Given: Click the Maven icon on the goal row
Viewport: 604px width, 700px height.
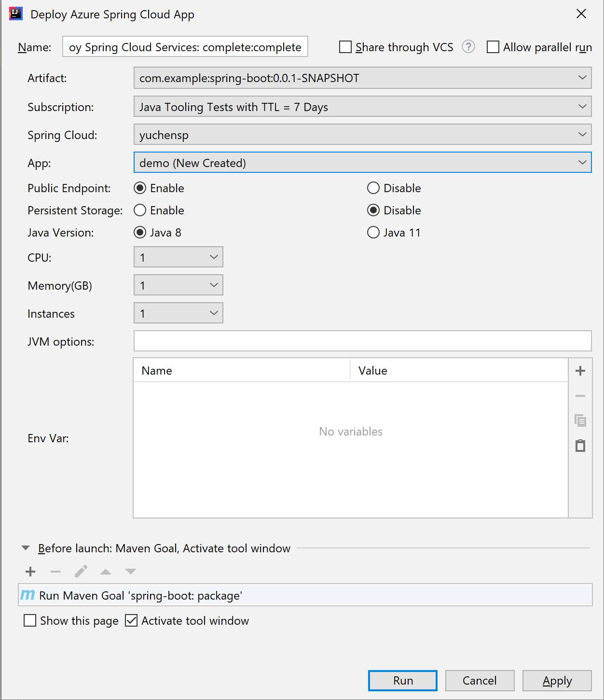Looking at the screenshot, I should tap(27, 595).
